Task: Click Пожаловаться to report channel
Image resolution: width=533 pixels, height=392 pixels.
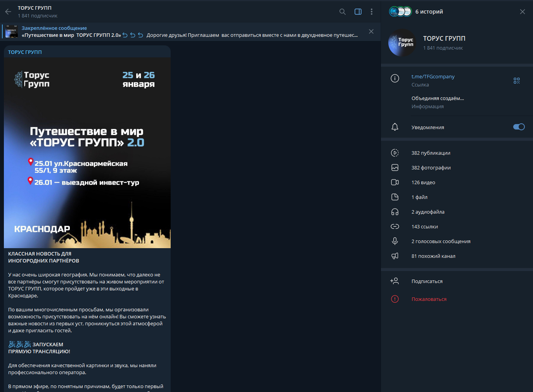Action: pos(429,299)
